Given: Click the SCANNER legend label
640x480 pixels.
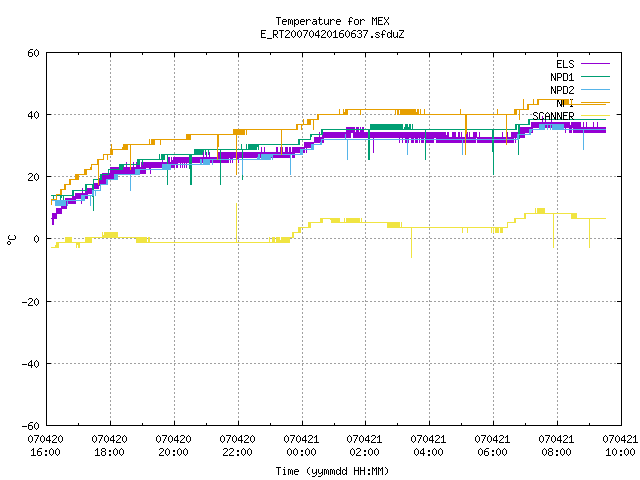Looking at the screenshot, I should [x=553, y=116].
